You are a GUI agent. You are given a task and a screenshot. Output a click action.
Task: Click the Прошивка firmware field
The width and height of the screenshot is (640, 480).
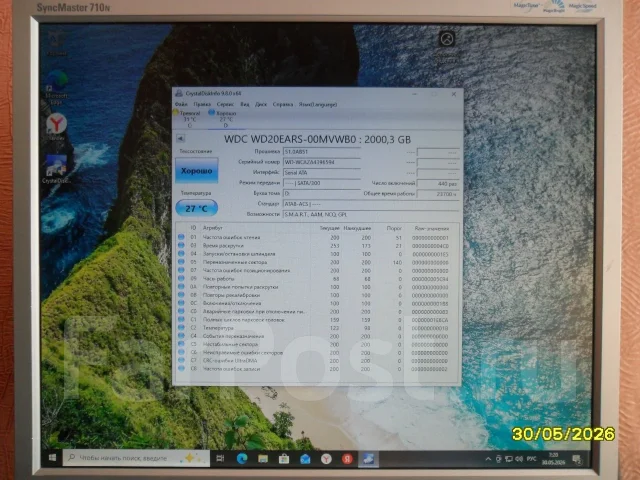coord(322,152)
